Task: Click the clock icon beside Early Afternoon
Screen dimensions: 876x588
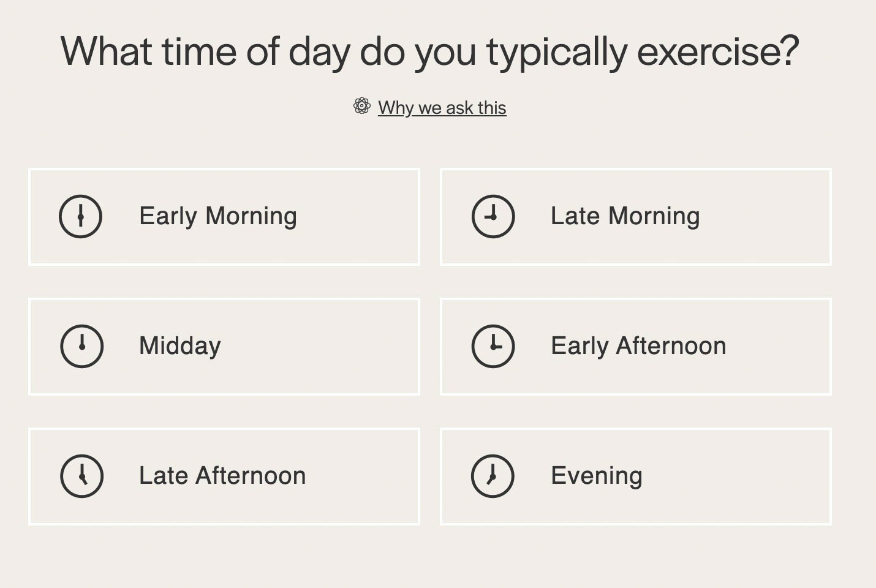Action: [x=493, y=346]
